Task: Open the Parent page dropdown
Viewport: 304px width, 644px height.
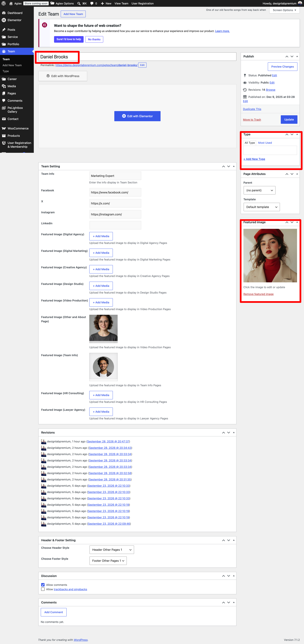Action: click(x=259, y=190)
